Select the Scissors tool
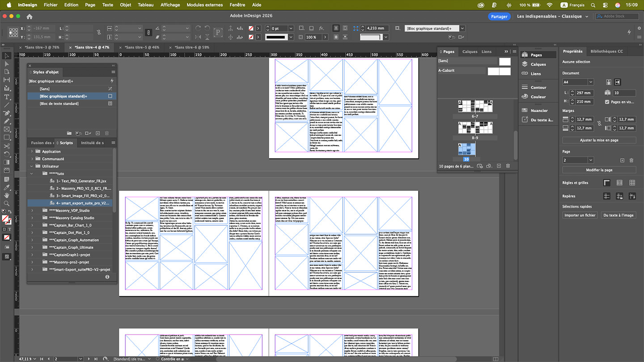The width and height of the screenshot is (644, 362). click(7, 146)
